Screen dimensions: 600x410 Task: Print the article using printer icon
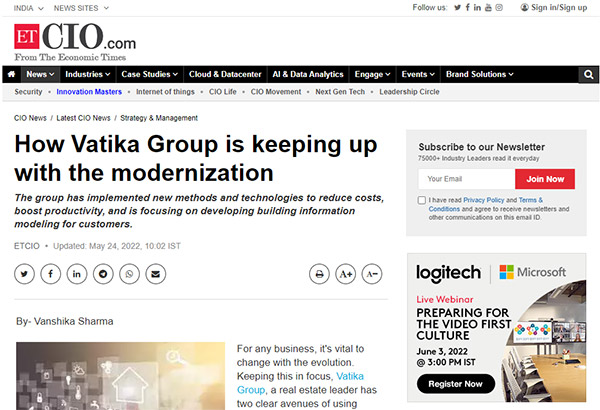coord(319,274)
